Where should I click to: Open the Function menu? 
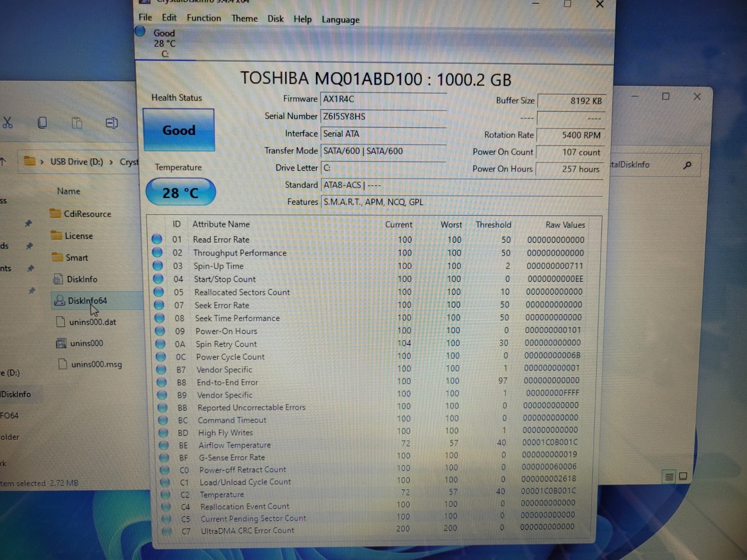(204, 18)
